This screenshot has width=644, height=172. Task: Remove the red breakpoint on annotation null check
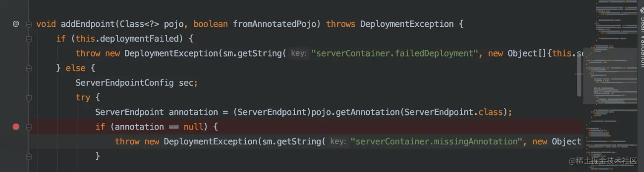coord(16,127)
